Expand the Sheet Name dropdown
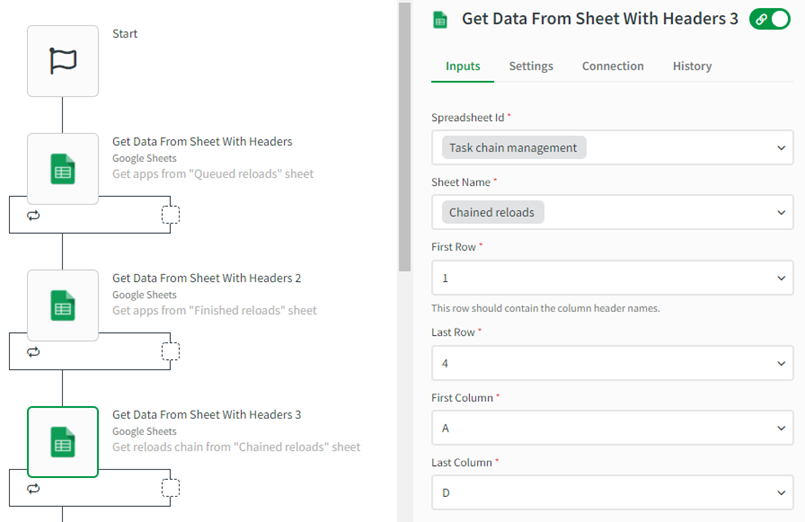 click(x=781, y=212)
